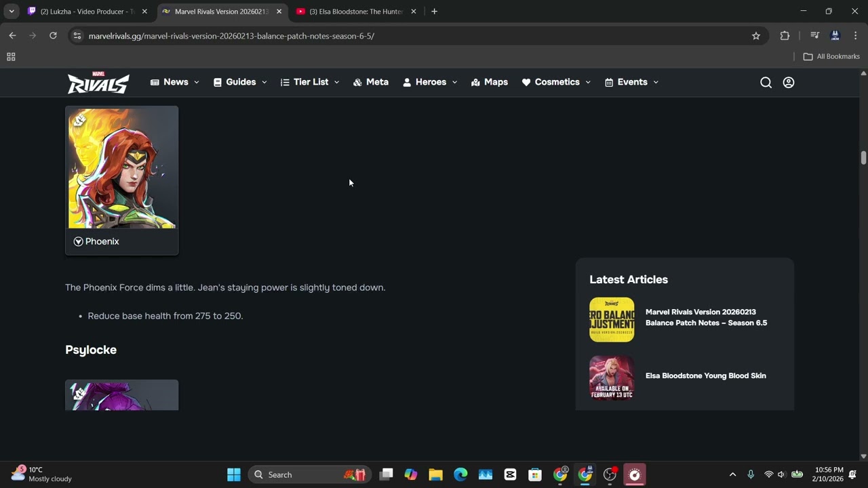Click the Elsa Bloodstone skin article thumbnail
Image resolution: width=868 pixels, height=488 pixels.
[612, 378]
